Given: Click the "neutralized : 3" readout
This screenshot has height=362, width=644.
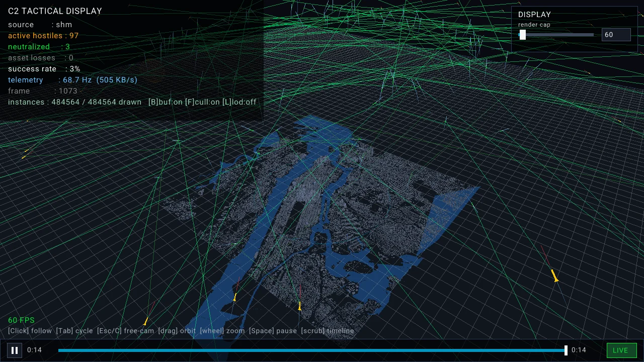Looking at the screenshot, I should pyautogui.click(x=39, y=47).
